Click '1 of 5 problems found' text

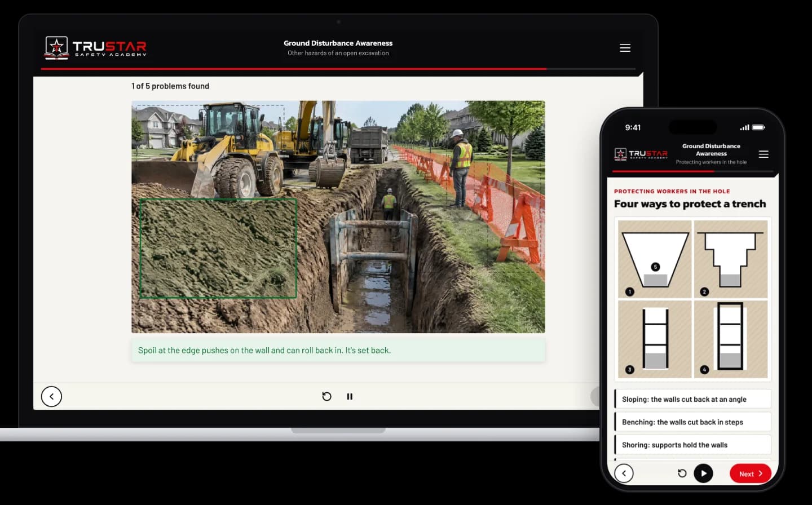(x=170, y=86)
